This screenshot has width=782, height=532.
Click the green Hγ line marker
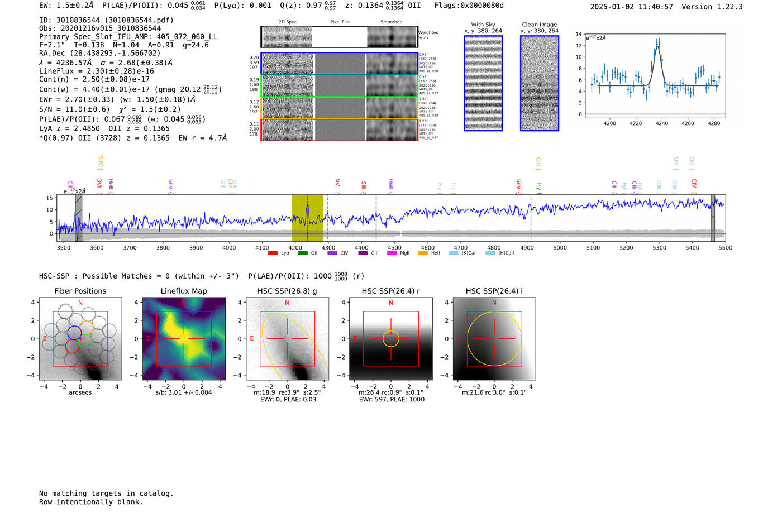pos(539,188)
